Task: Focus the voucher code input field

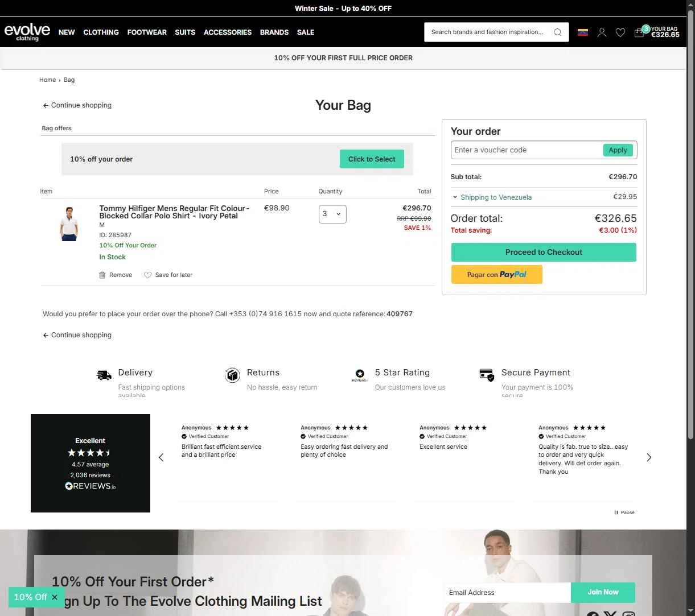Action: [x=527, y=150]
